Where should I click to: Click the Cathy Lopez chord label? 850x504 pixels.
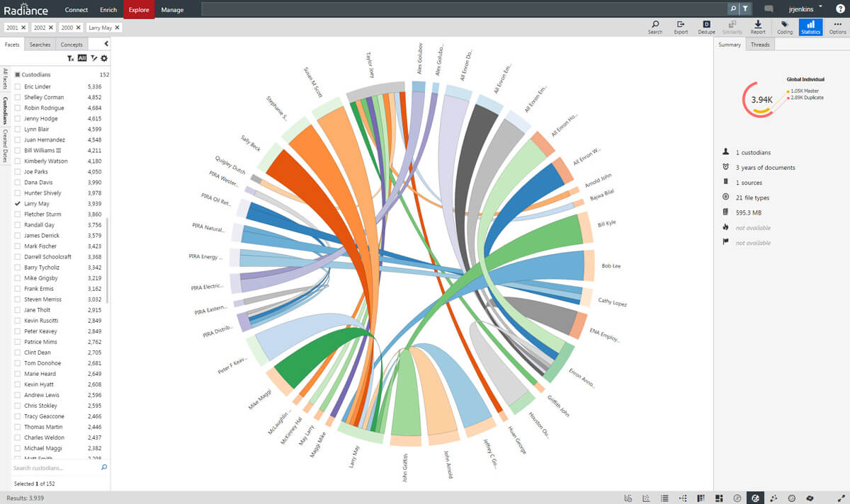pos(613,302)
